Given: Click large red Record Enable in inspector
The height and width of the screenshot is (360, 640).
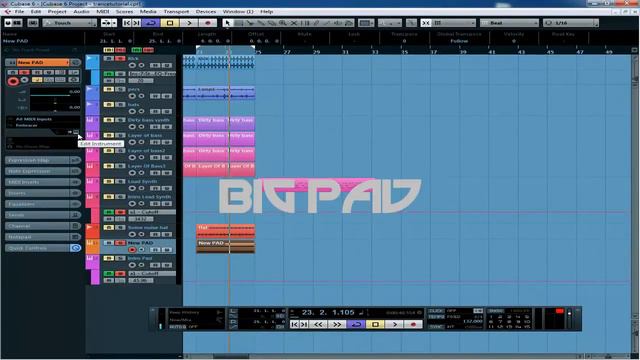Looking at the screenshot, I should (x=13, y=81).
